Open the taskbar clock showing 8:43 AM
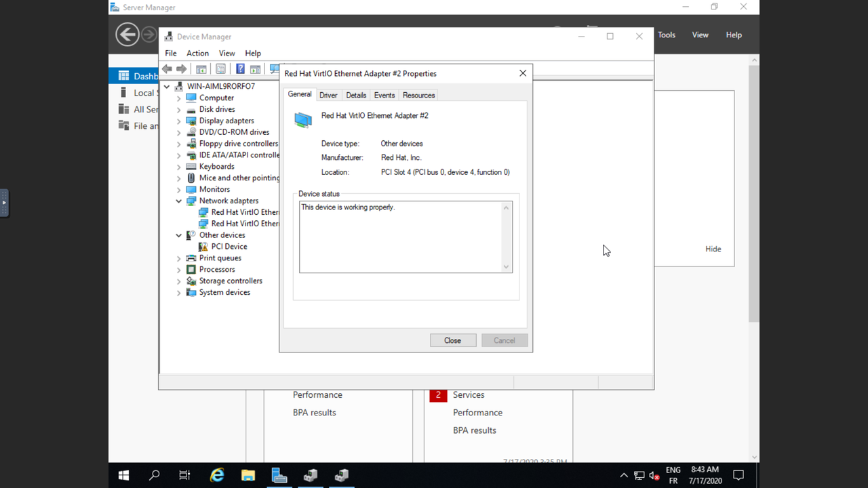868x488 pixels. 705,475
